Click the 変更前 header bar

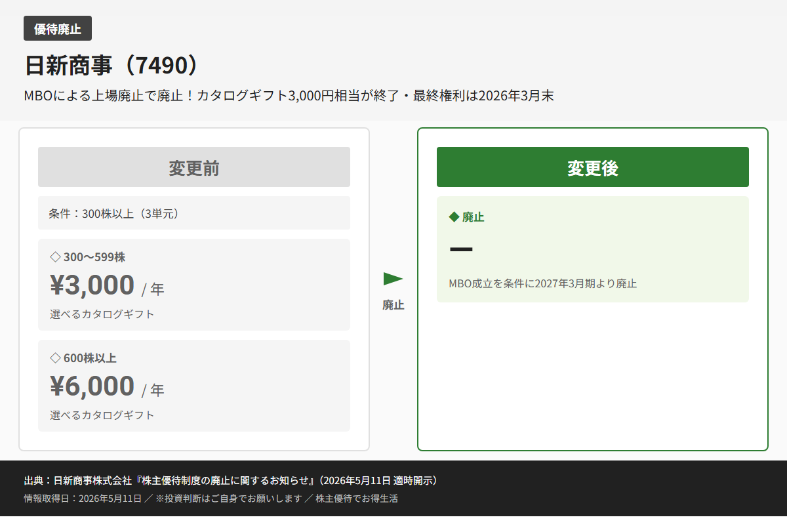(194, 167)
